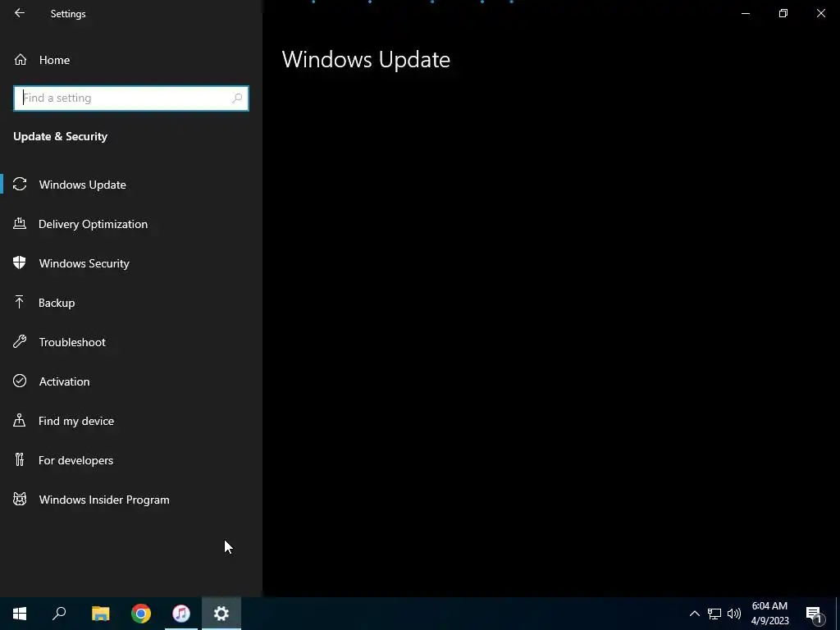Click the house icon beside Home
Image resolution: width=840 pixels, height=630 pixels.
click(21, 59)
